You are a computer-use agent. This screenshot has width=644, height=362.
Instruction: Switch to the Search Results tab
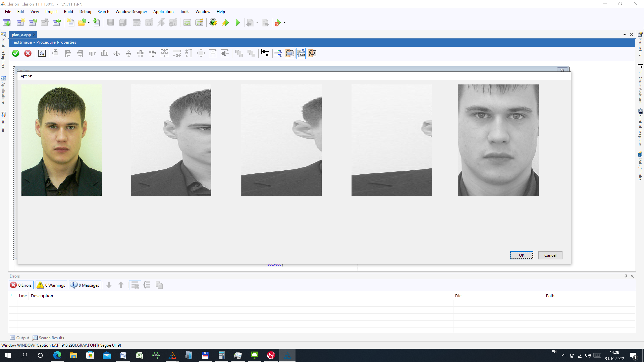pos(48,338)
